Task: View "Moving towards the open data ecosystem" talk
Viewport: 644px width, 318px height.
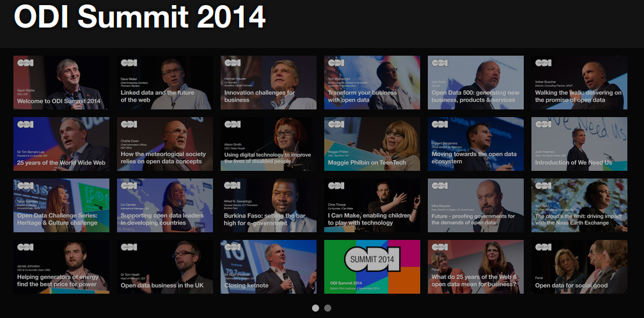Action: point(476,144)
